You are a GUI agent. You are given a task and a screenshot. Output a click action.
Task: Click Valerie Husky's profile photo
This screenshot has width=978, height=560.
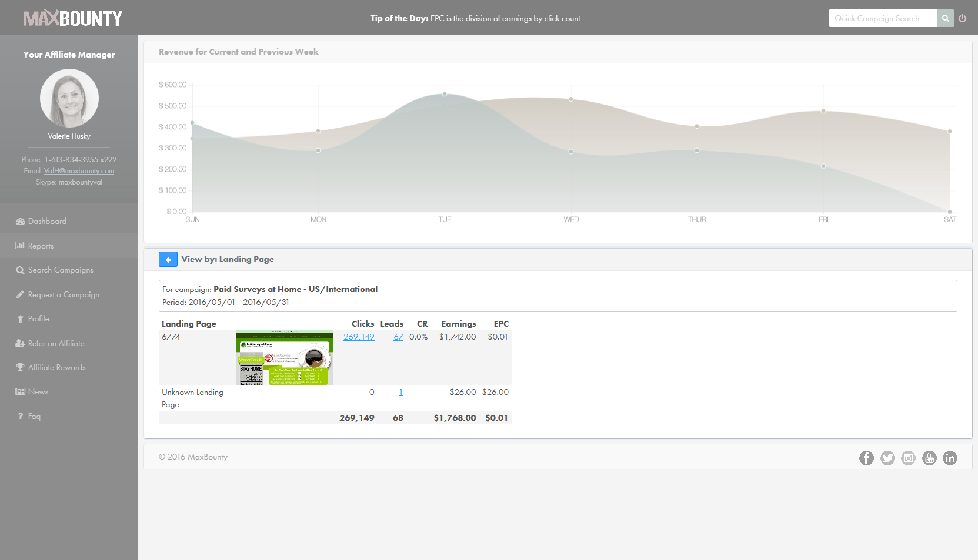pos(69,98)
